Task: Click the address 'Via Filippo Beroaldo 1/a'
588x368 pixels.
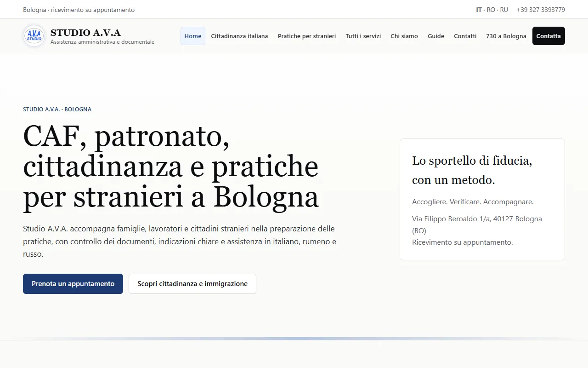Action: 477,224
